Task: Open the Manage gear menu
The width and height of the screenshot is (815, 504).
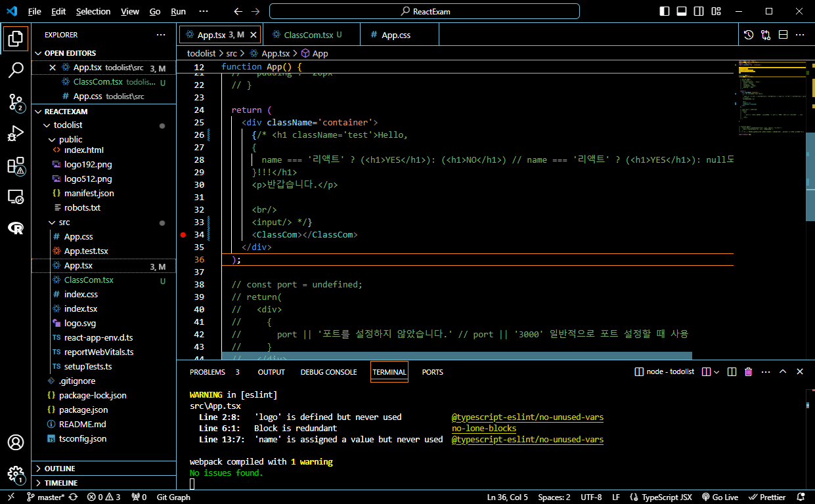Action: point(16,474)
